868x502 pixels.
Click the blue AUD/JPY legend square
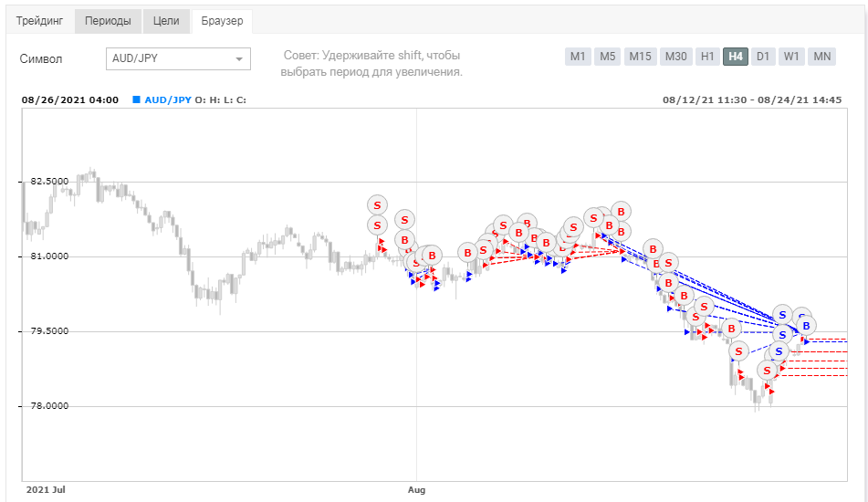[136, 99]
